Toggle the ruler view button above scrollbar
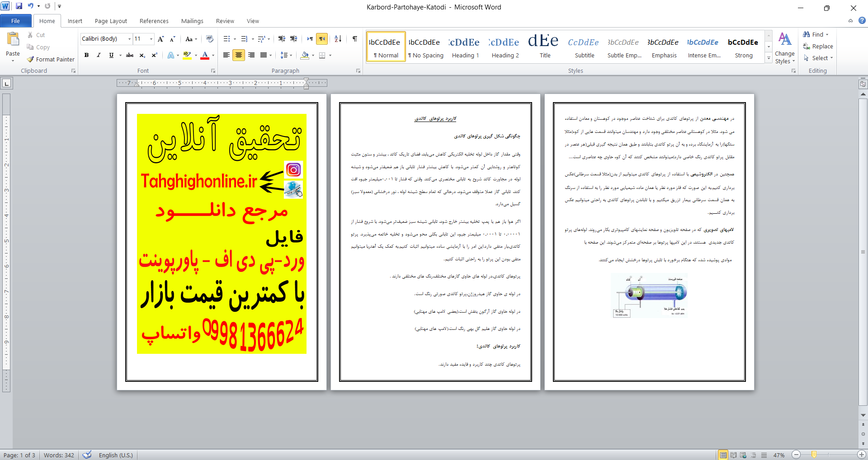Screen dimensions: 868x460 coord(863,84)
